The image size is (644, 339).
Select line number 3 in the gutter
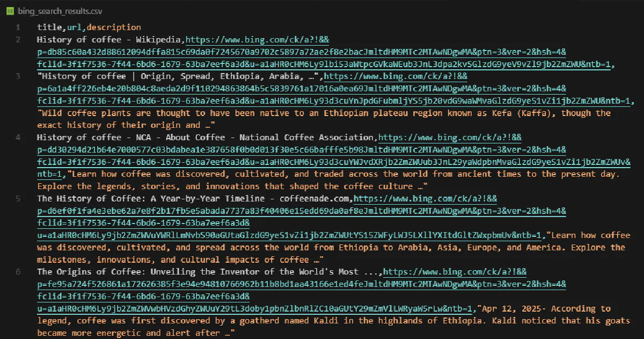(x=18, y=76)
